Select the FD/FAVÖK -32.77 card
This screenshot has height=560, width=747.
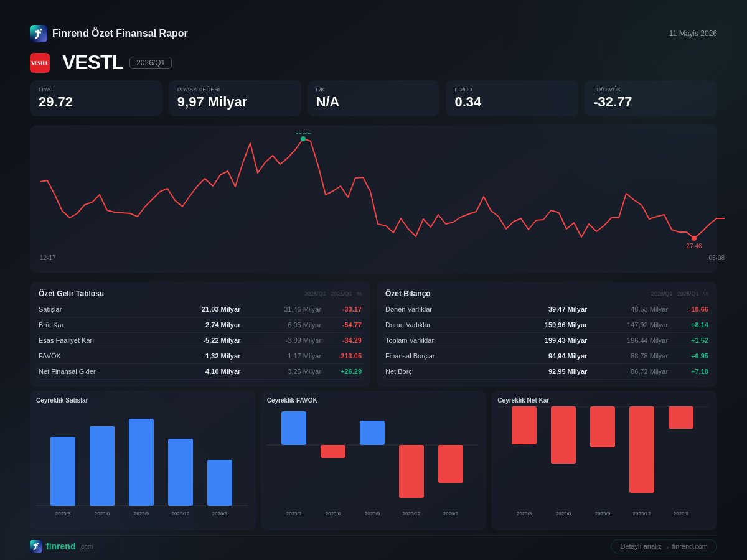click(x=651, y=98)
